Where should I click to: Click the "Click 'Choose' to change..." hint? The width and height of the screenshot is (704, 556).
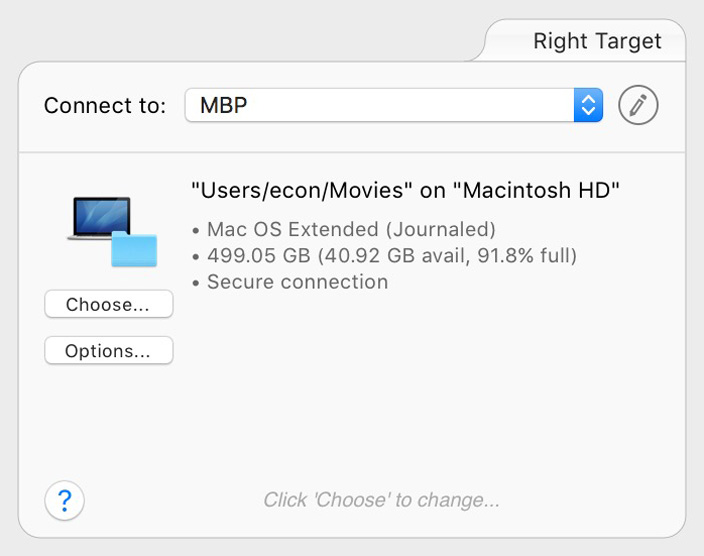381,500
